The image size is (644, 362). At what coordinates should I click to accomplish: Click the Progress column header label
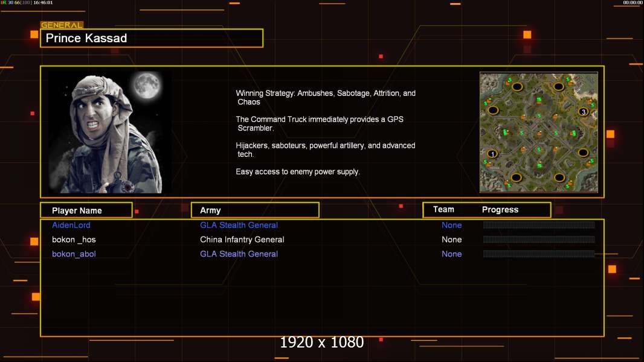point(500,209)
